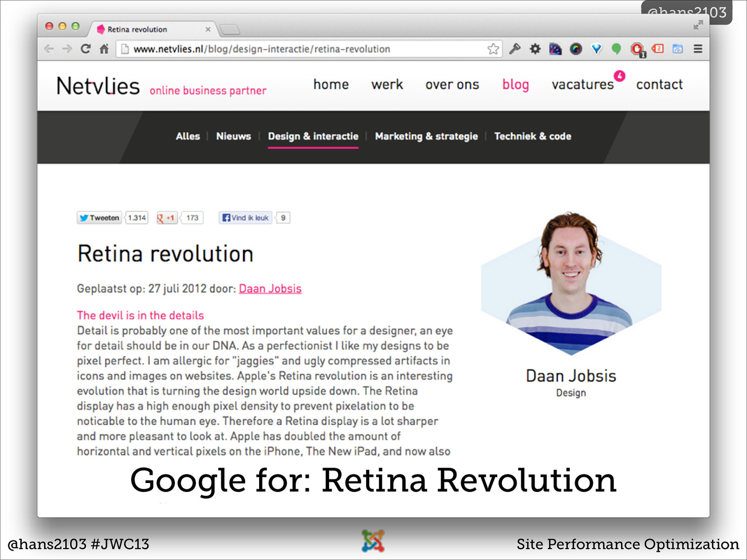
Task: Open the over ons menu item
Action: pos(452,84)
